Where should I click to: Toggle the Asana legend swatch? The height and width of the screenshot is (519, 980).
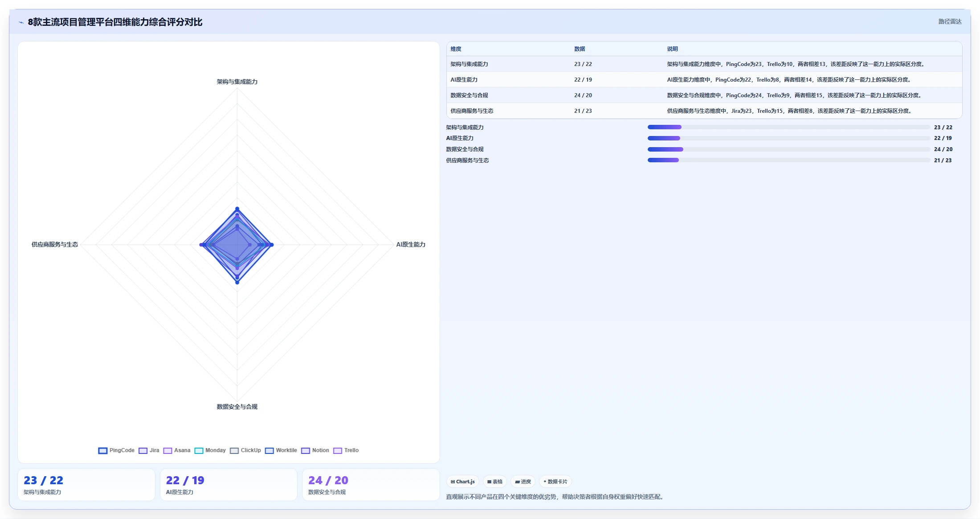tap(167, 450)
